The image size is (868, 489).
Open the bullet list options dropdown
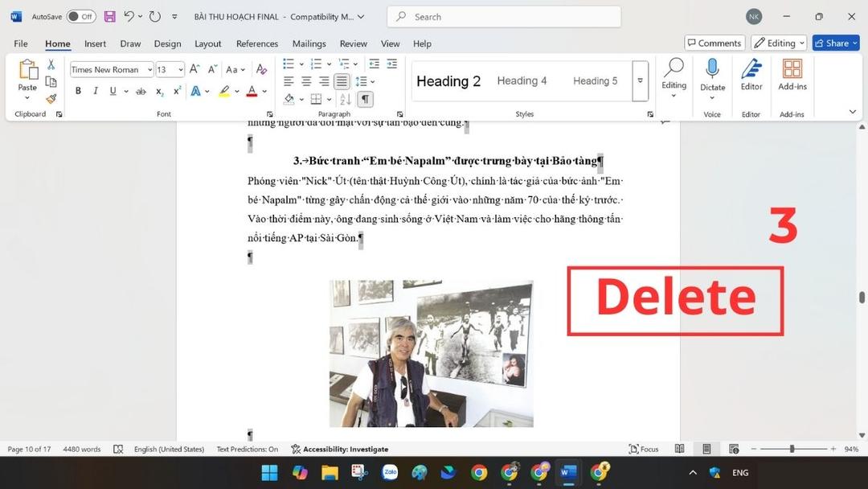301,64
